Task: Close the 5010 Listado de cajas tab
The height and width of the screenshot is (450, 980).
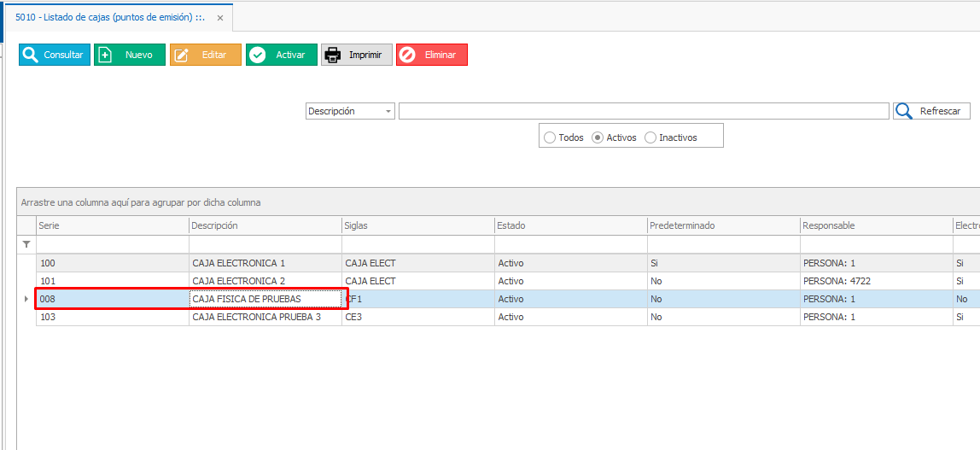Action: coord(220,17)
